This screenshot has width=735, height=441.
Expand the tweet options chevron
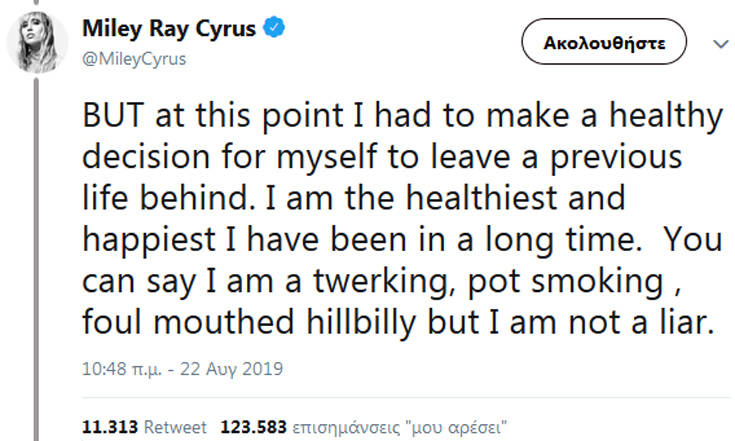(719, 44)
